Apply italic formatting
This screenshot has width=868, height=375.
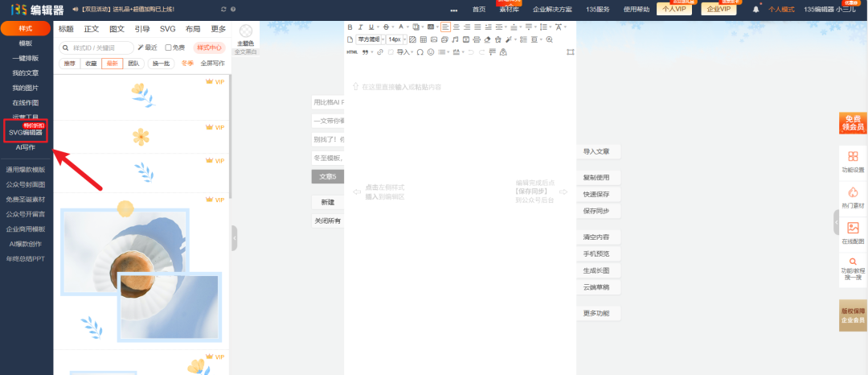pyautogui.click(x=361, y=27)
